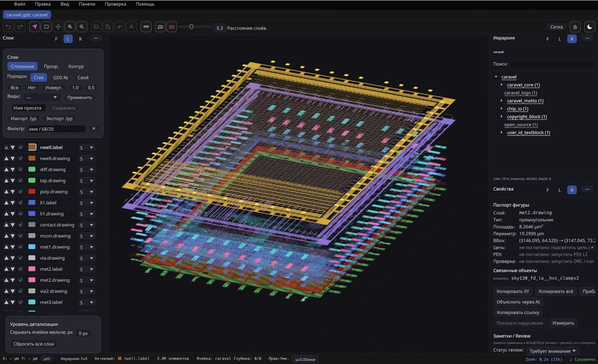Screen dimensions: 598x364
Task: Switch view to 3D mode
Action: tap(172, 27)
